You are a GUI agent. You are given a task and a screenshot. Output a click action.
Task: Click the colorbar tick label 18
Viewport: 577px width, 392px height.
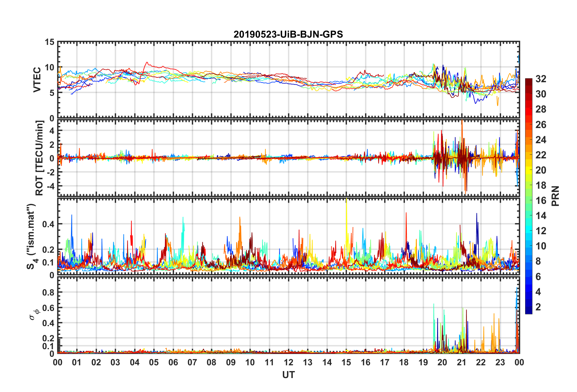pyautogui.click(x=541, y=185)
